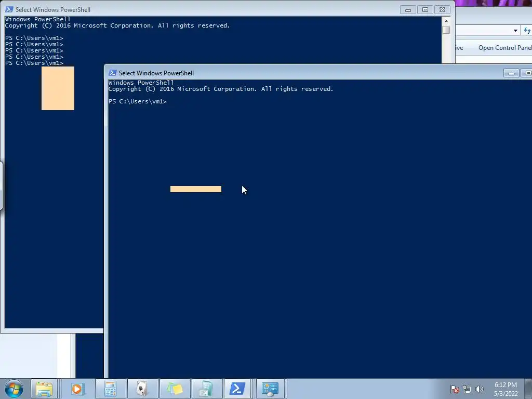Switch to PowerShell via its taskbar icon

point(237,389)
